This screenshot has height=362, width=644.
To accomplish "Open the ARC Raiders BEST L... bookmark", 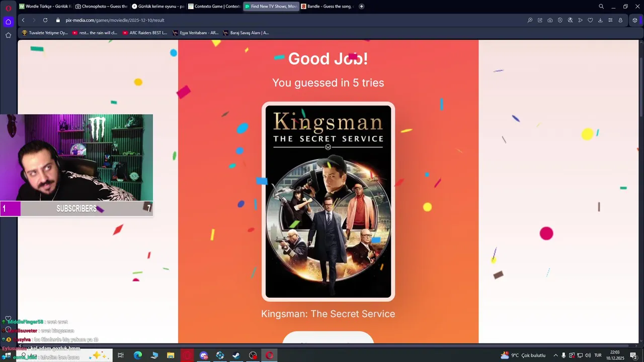I will (x=145, y=33).
